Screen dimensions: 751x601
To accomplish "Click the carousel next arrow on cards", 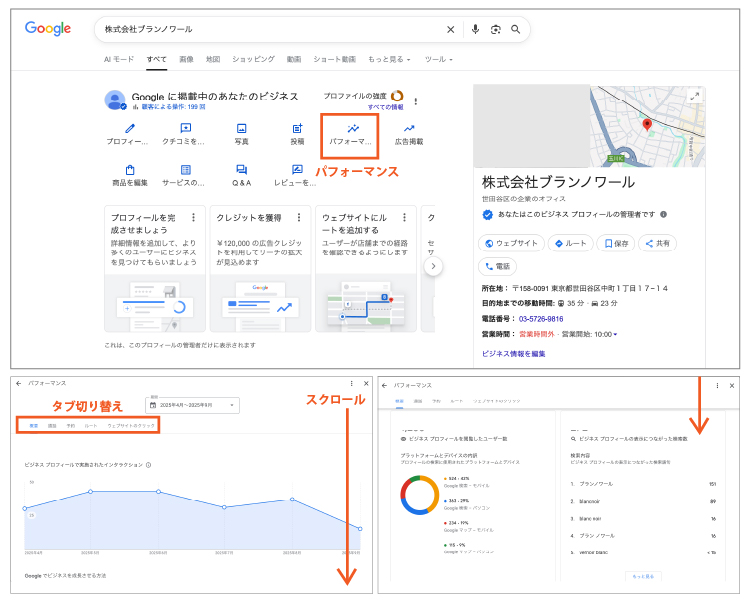I will 433,267.
